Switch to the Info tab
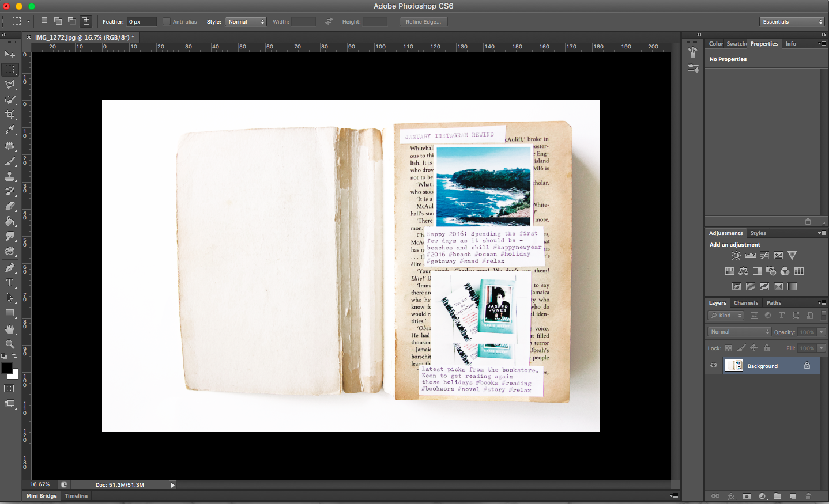The width and height of the screenshot is (829, 504). click(x=791, y=44)
